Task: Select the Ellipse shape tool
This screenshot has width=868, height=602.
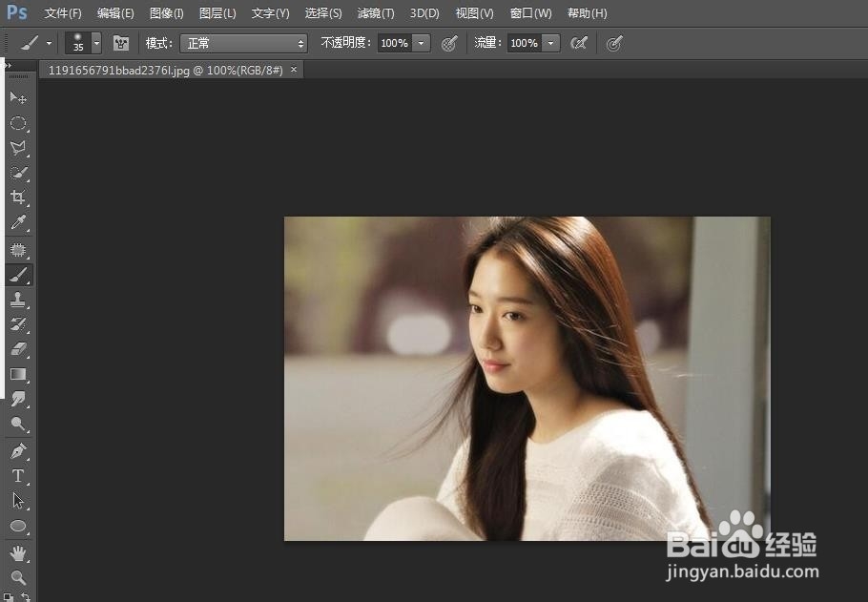Action: [x=18, y=526]
